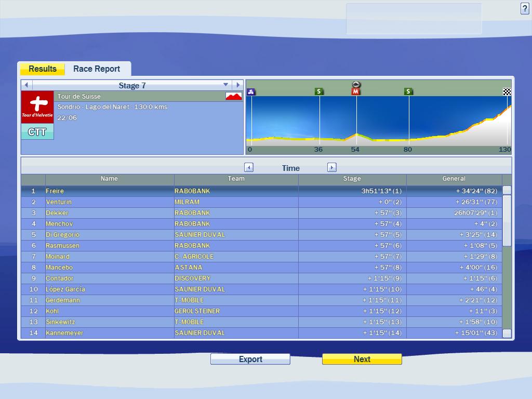The image size is (532, 399).
Task: Click the start marker icon on profile
Action: (x=251, y=92)
